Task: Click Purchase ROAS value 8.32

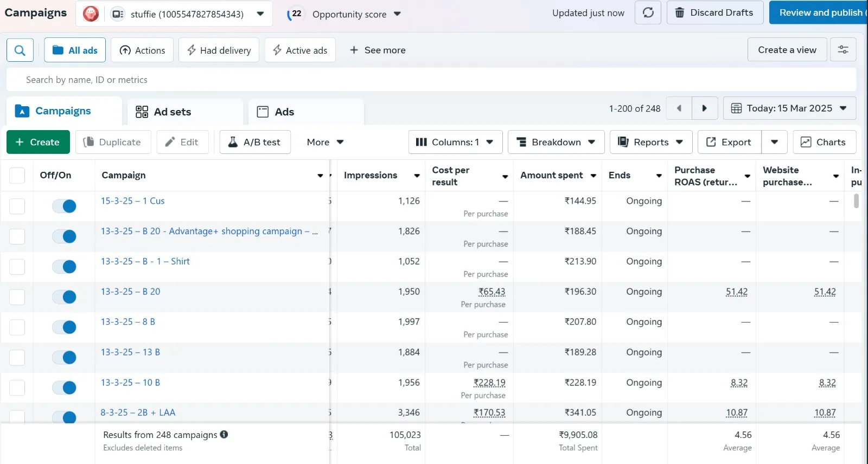Action: pos(739,383)
